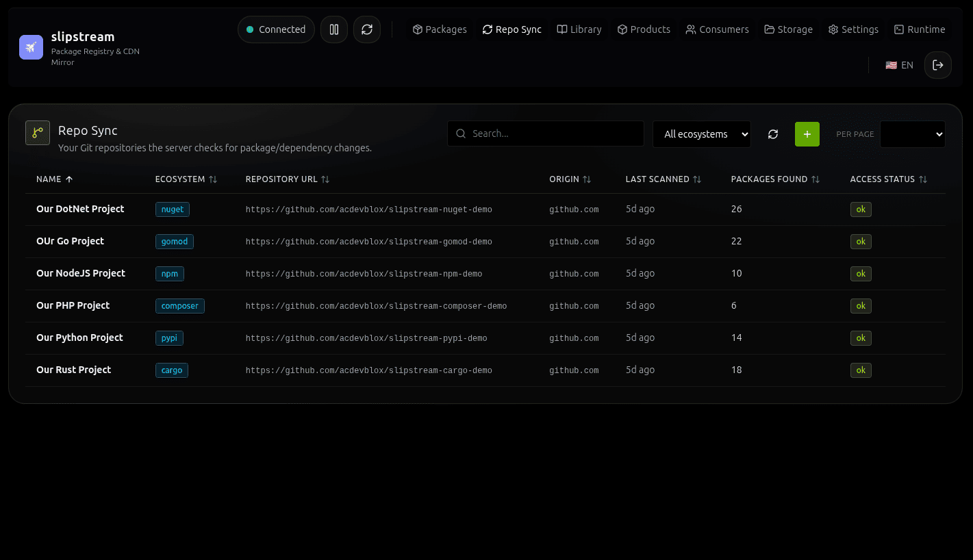Click the cargo ecosystem tag
Image resolution: width=973 pixels, height=560 pixels.
pos(172,370)
